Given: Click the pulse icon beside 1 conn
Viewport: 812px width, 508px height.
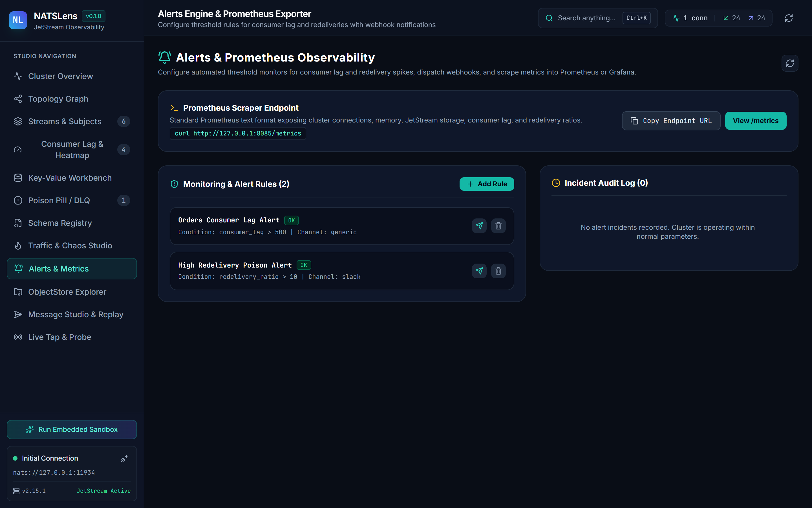Looking at the screenshot, I should pos(676,18).
